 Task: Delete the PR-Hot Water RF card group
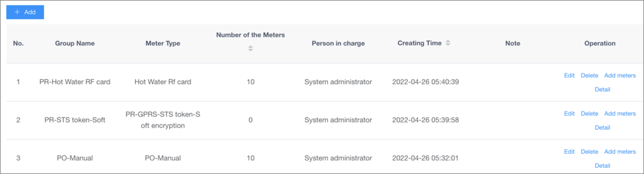click(x=589, y=75)
